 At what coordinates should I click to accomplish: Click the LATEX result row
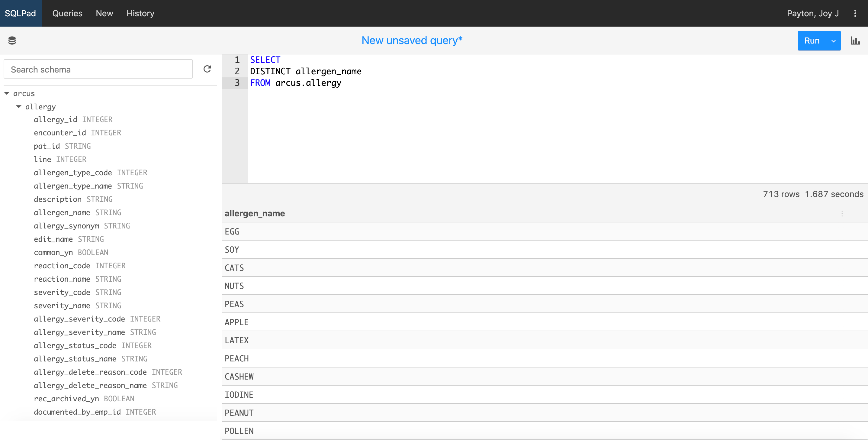point(545,341)
